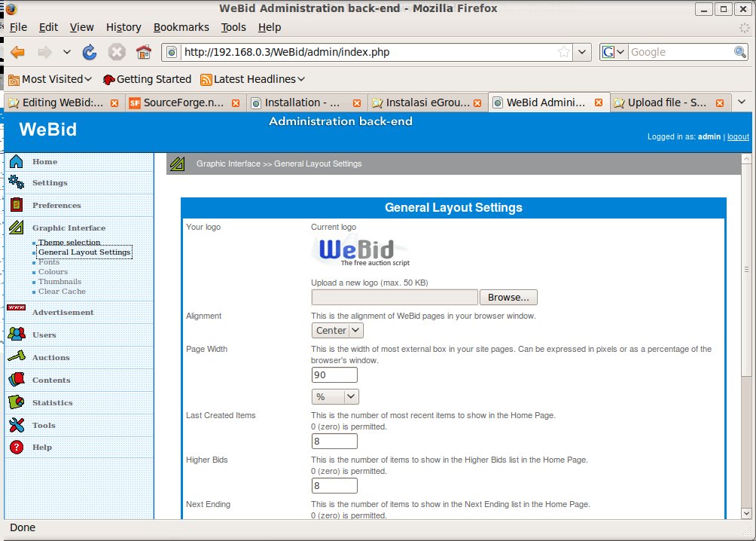Image resolution: width=756 pixels, height=541 pixels.
Task: Open the list all tabs dropdown
Action: (742, 102)
